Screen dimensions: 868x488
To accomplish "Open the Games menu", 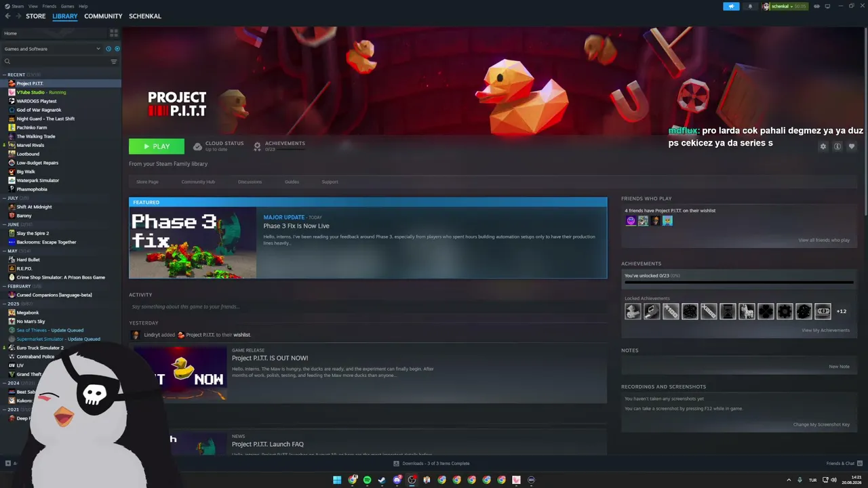I will pyautogui.click(x=67, y=6).
